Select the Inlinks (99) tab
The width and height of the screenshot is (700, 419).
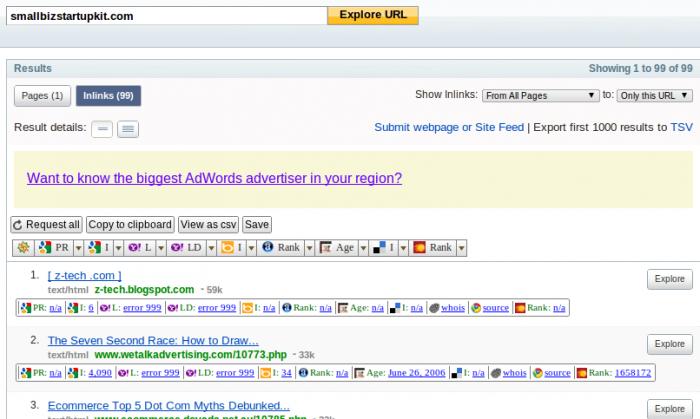click(x=108, y=96)
